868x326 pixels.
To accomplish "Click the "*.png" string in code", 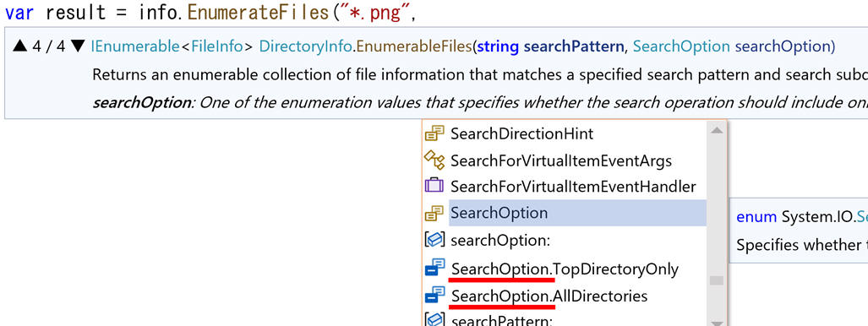I will tap(374, 12).
